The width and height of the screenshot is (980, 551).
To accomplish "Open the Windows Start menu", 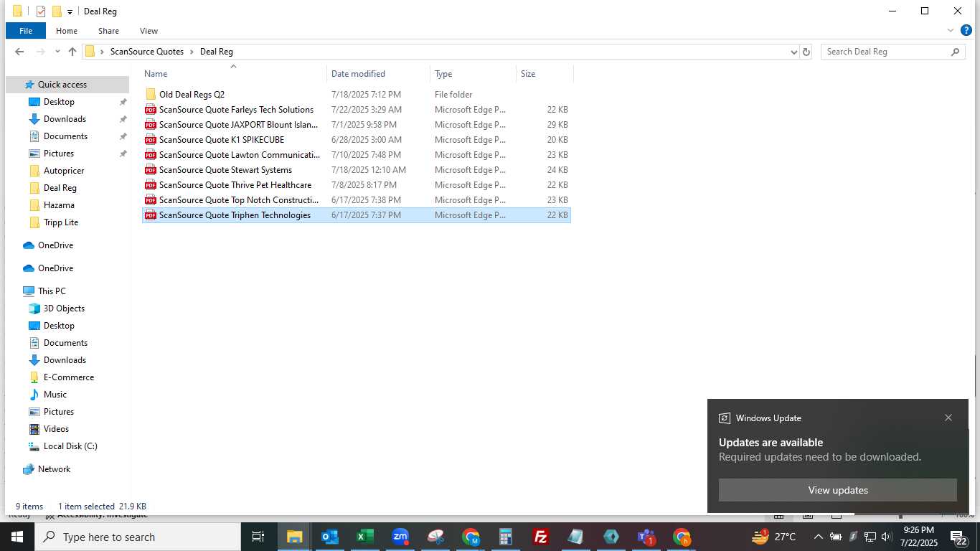I will pyautogui.click(x=17, y=537).
